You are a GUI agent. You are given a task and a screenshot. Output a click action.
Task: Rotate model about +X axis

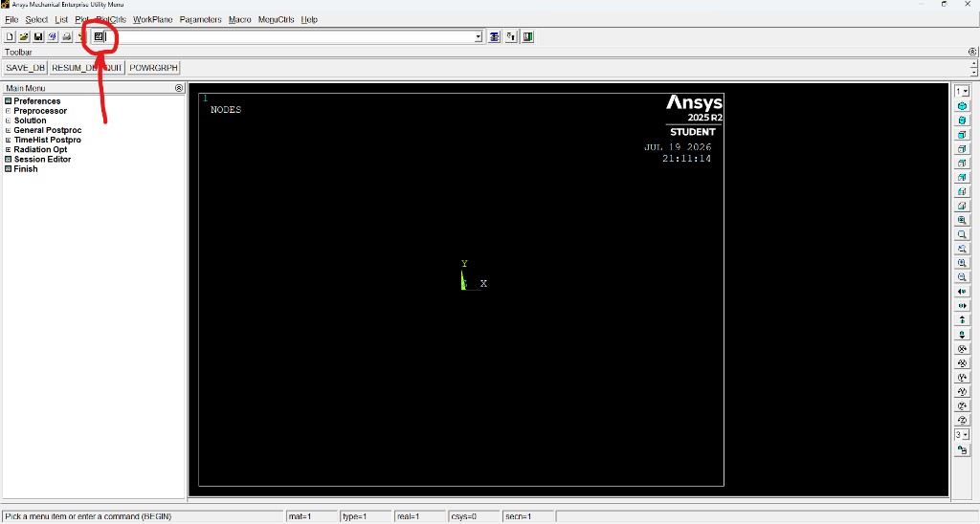tap(962, 349)
